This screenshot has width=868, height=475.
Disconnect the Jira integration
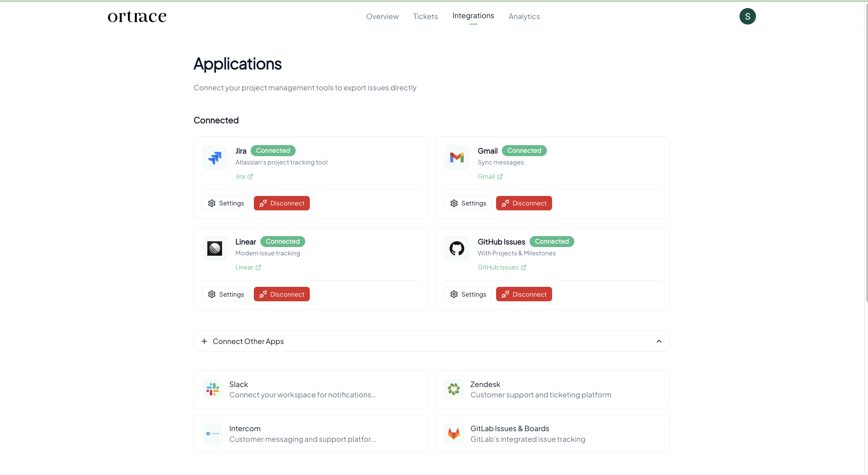[x=282, y=203]
